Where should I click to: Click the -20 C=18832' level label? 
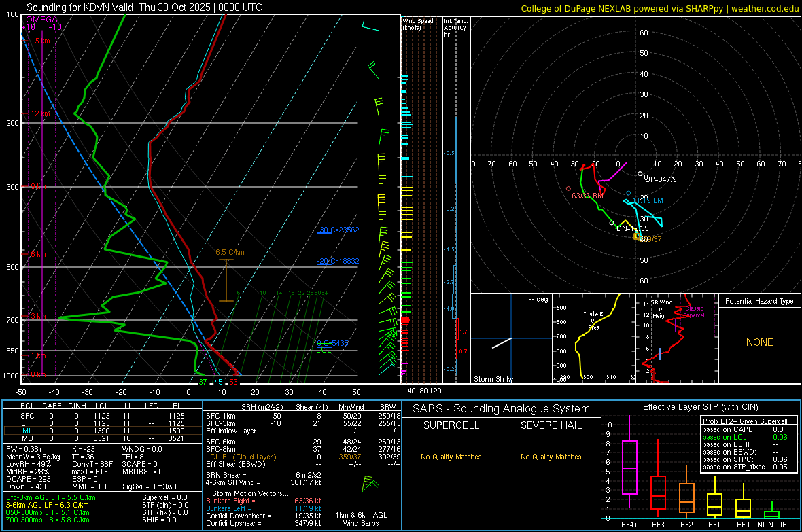tap(338, 261)
